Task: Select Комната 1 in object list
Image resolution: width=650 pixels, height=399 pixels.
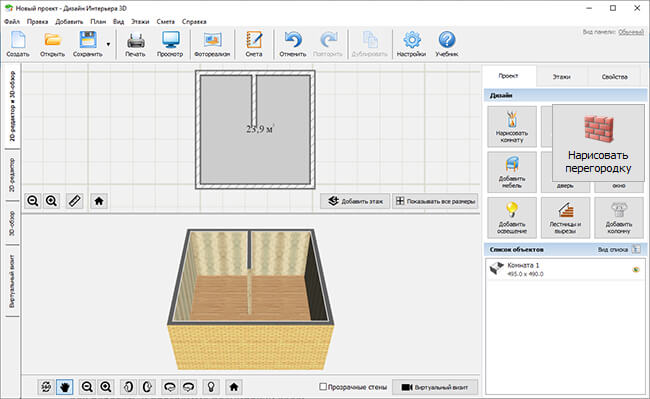Action: coord(565,269)
